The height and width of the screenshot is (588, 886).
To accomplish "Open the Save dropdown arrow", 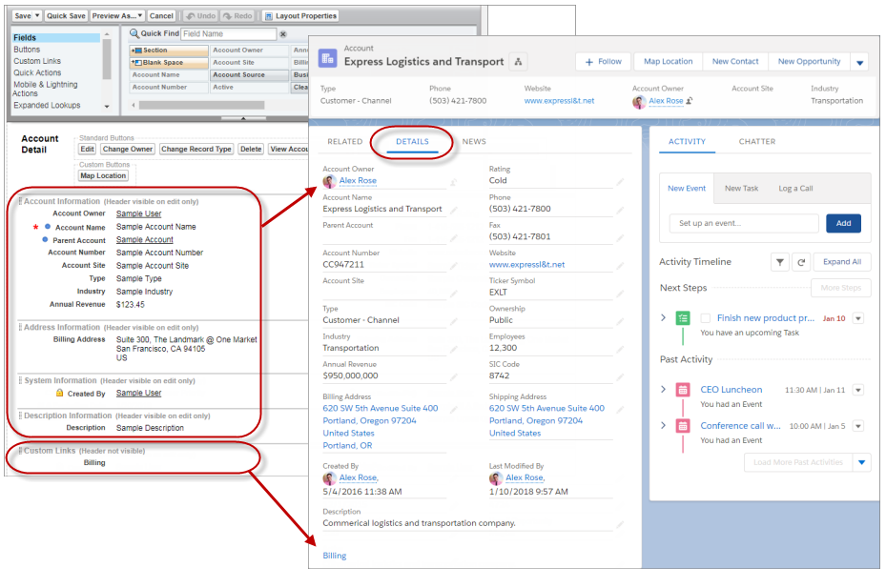I will (37, 16).
